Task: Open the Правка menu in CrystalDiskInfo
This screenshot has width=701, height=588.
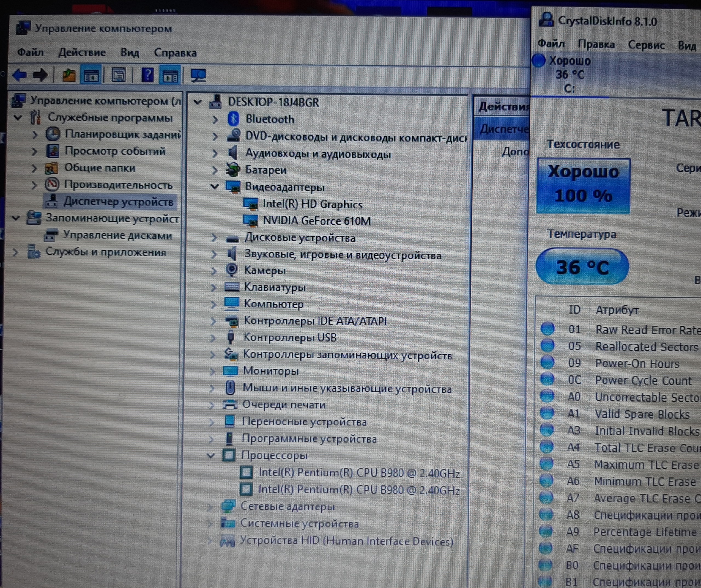Action: pyautogui.click(x=596, y=44)
